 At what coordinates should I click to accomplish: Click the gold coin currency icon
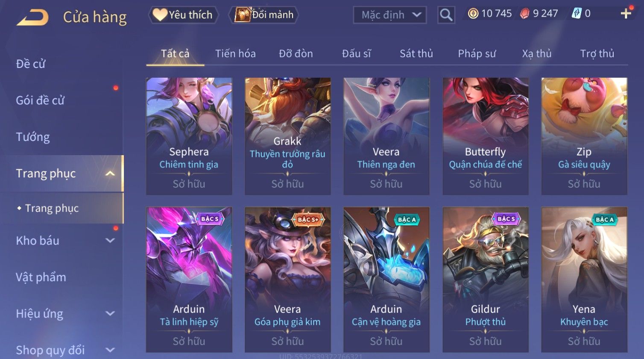[473, 14]
